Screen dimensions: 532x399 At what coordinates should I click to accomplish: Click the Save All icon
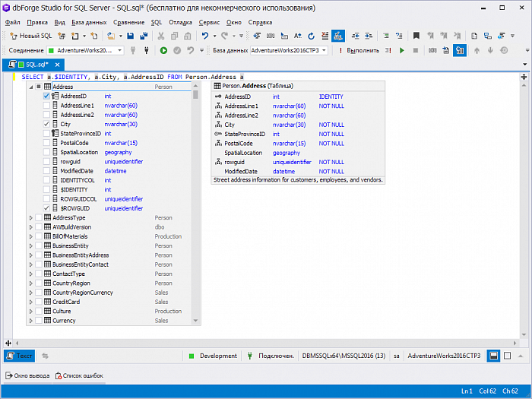coord(144,36)
